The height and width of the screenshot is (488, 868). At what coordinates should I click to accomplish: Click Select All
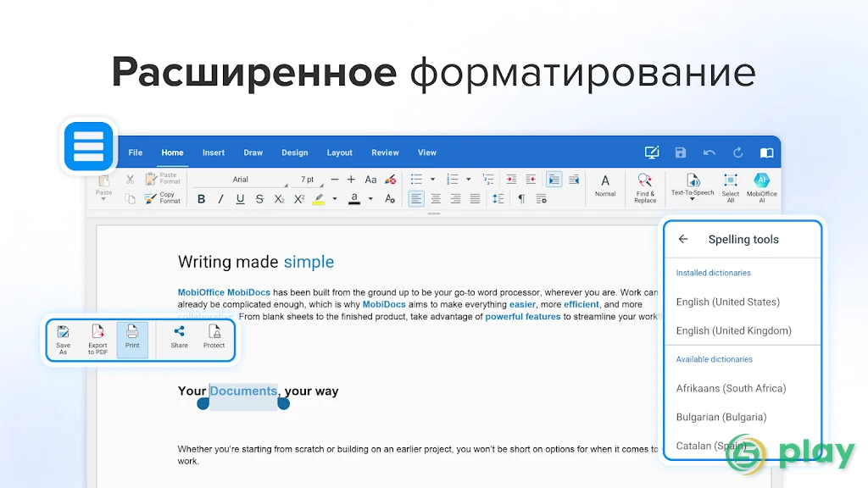pos(730,188)
